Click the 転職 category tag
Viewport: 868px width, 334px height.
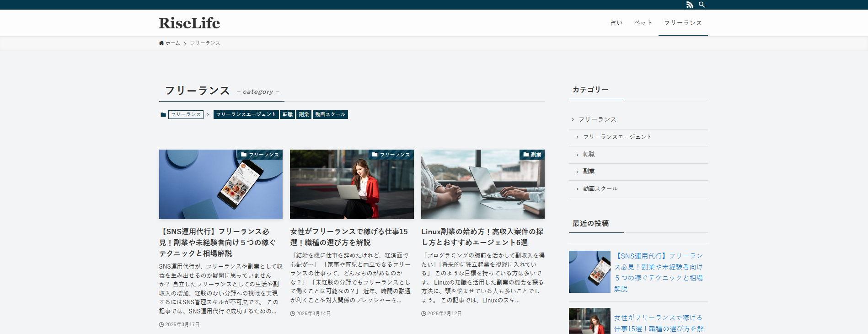[288, 114]
